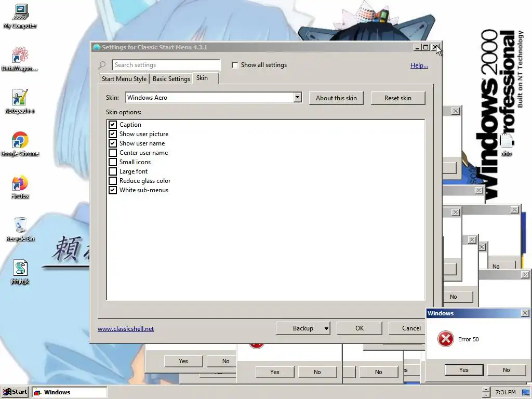Viewport: 532px width, 399px height.
Task: Select the Skin tab
Action: click(x=206, y=78)
